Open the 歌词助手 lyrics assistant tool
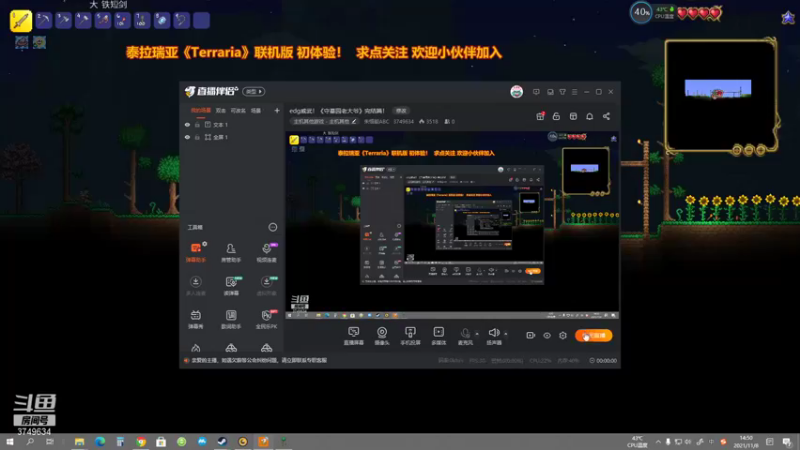 [x=231, y=319]
